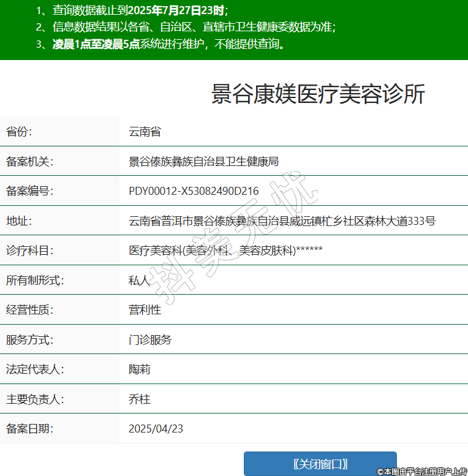468x476 pixels.
Task: Select the 营利性 business nature value
Action: (x=145, y=310)
